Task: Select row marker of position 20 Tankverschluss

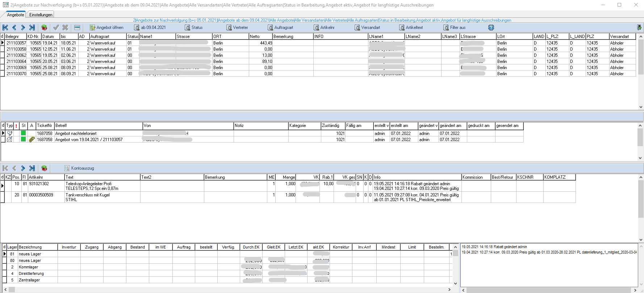Action: pyautogui.click(x=3, y=197)
